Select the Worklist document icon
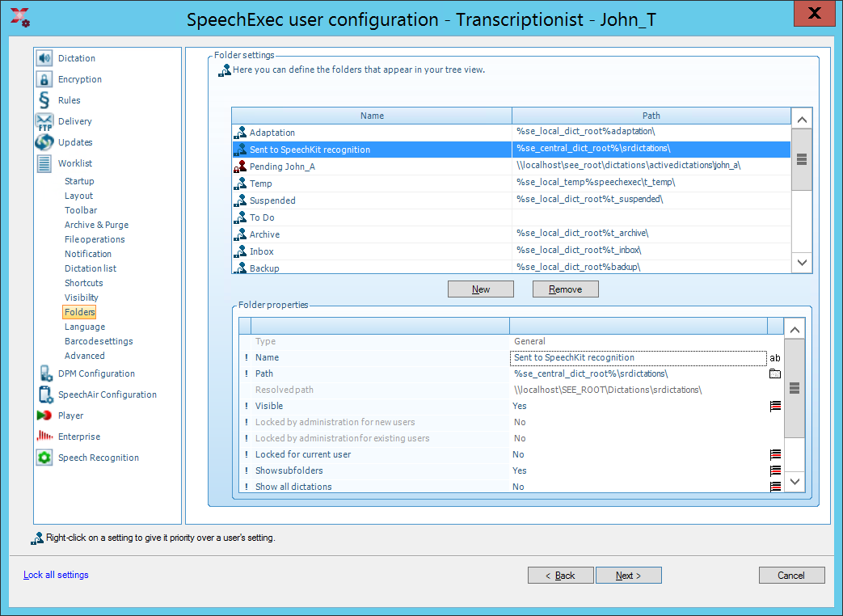This screenshot has width=843, height=616. coord(44,162)
